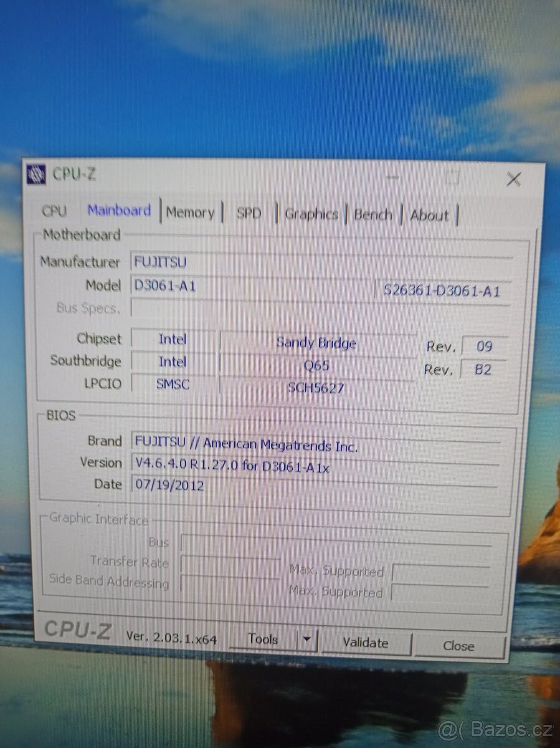
Task: Switch to the Memory tab
Action: (191, 213)
